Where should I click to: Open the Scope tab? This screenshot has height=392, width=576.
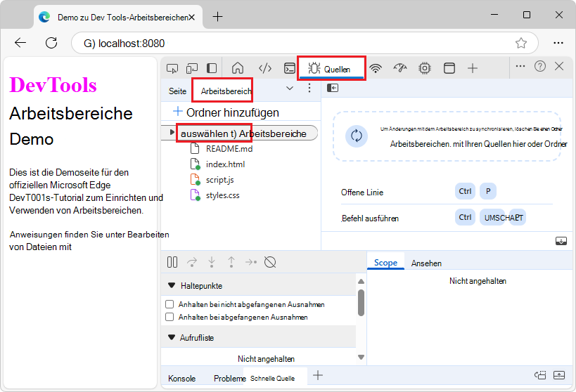tap(385, 263)
